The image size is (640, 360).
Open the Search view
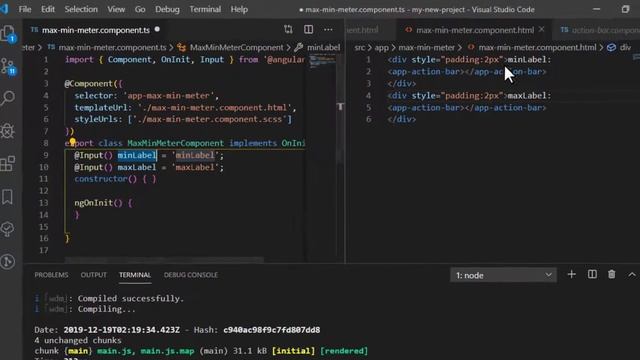tap(8, 98)
